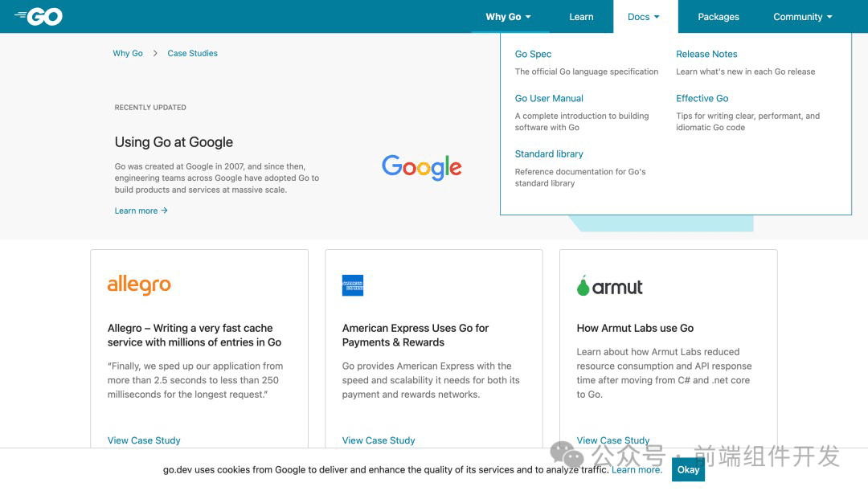
Task: Click the allegro logo
Action: [139, 285]
